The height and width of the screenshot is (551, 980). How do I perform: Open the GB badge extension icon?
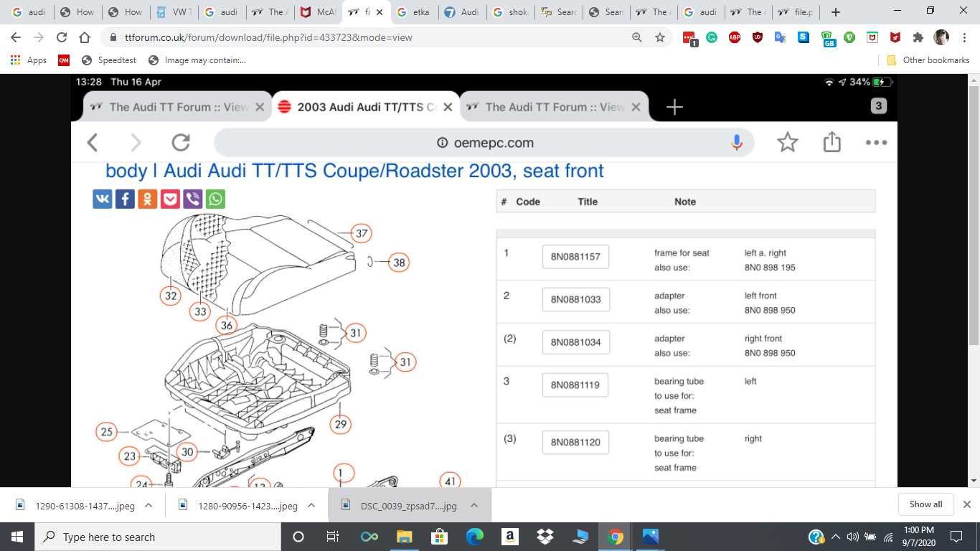[827, 39]
